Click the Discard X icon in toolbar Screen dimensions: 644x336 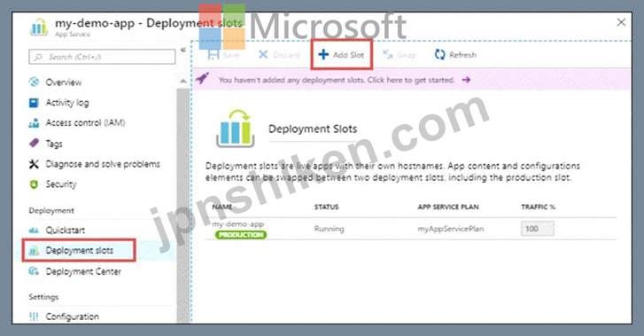click(263, 55)
